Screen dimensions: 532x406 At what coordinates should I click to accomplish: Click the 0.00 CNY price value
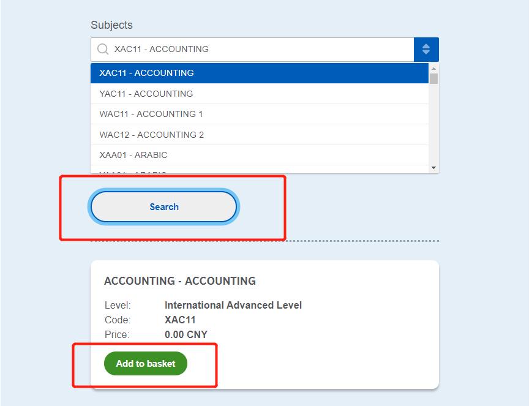[186, 335]
